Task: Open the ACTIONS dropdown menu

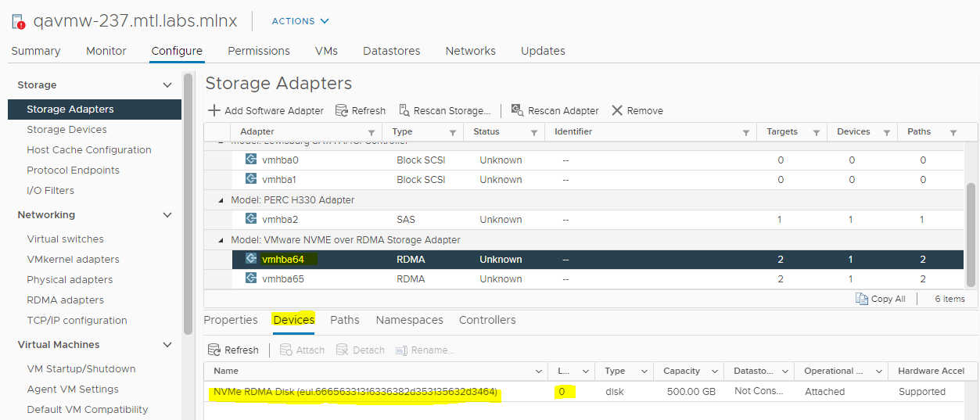Action: click(x=300, y=21)
